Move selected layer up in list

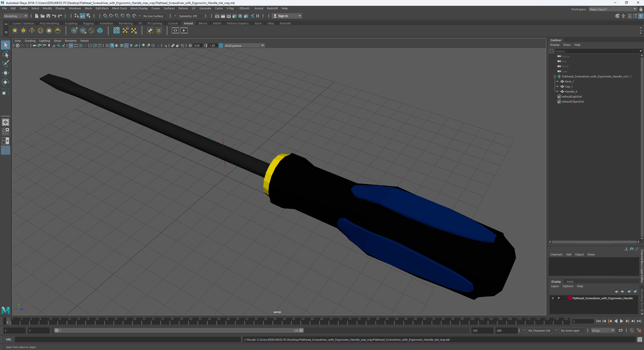tap(617, 291)
